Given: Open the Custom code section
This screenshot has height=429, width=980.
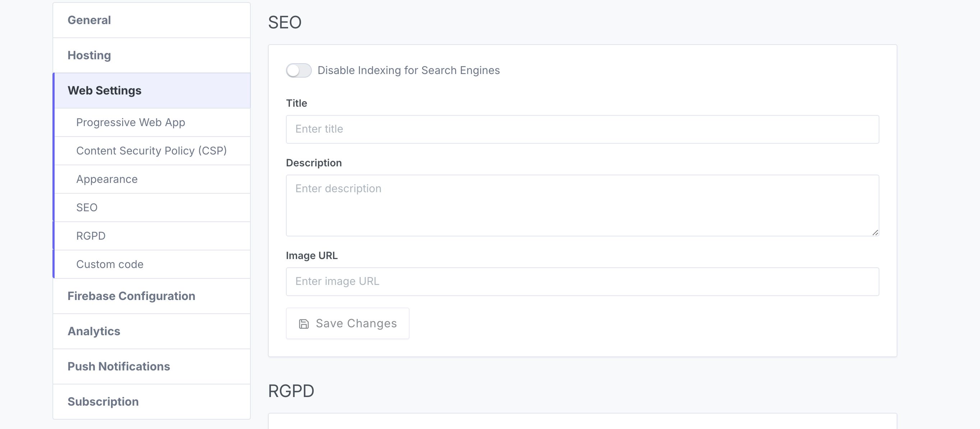Looking at the screenshot, I should pos(110,264).
